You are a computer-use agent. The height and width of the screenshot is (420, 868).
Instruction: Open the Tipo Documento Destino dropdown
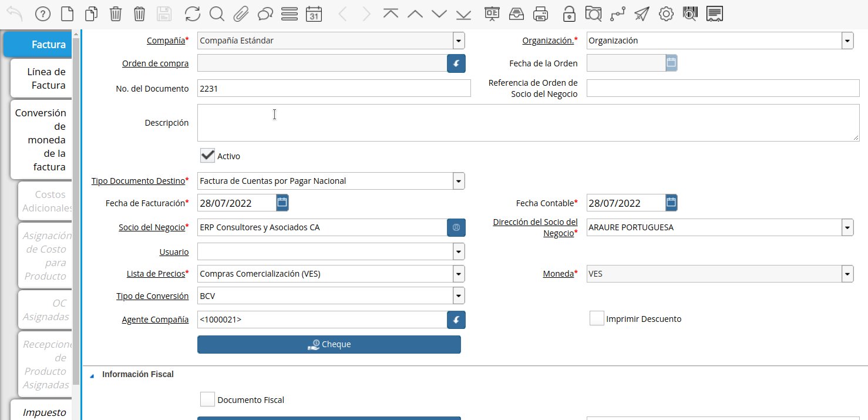click(x=459, y=181)
